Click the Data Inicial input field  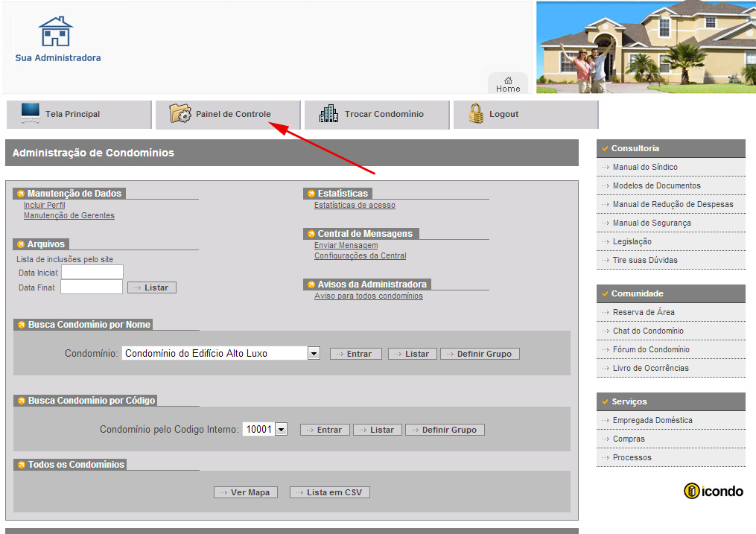coord(92,273)
